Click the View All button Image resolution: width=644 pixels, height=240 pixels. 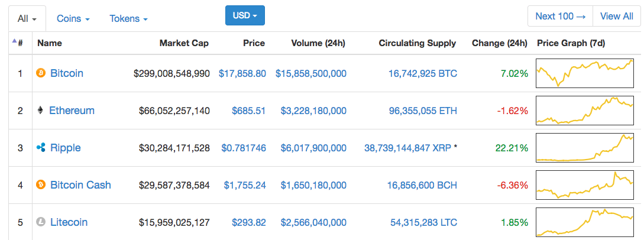(616, 17)
